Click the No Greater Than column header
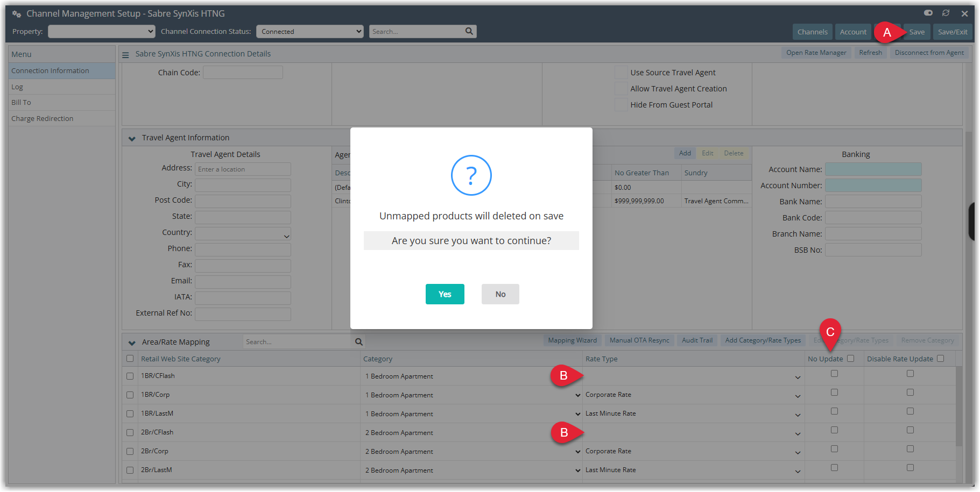 coord(641,173)
